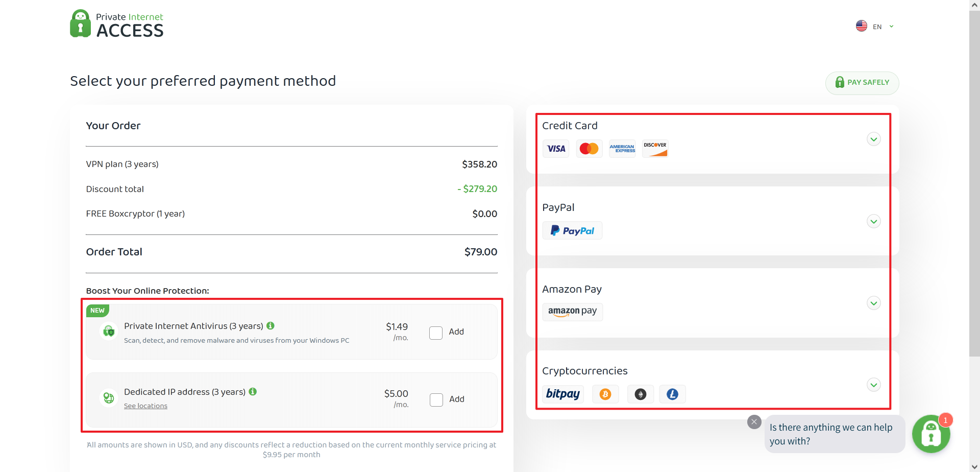
Task: Click the Amazon Pay logo
Action: (x=572, y=312)
